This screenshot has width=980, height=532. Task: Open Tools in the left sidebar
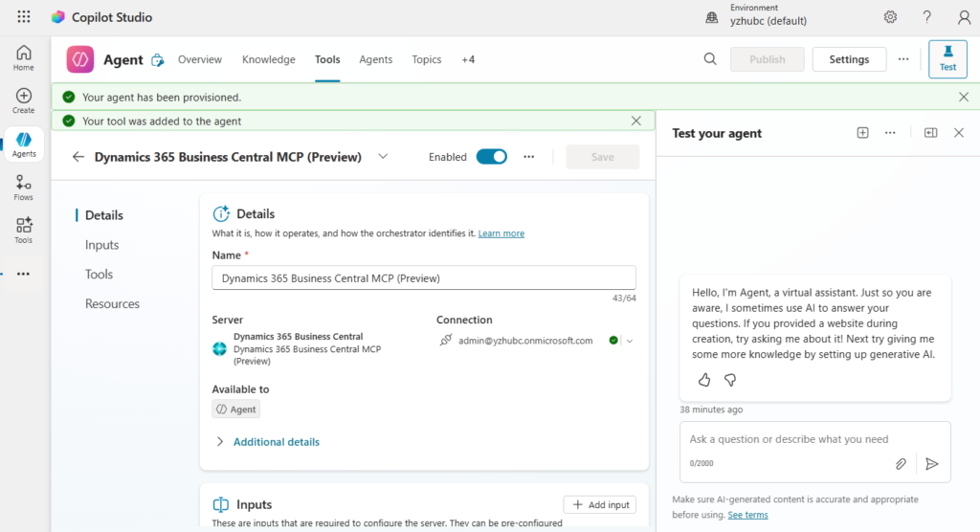23,230
